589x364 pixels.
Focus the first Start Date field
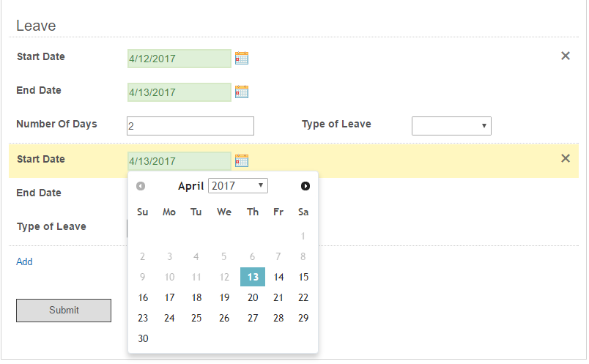(179, 59)
